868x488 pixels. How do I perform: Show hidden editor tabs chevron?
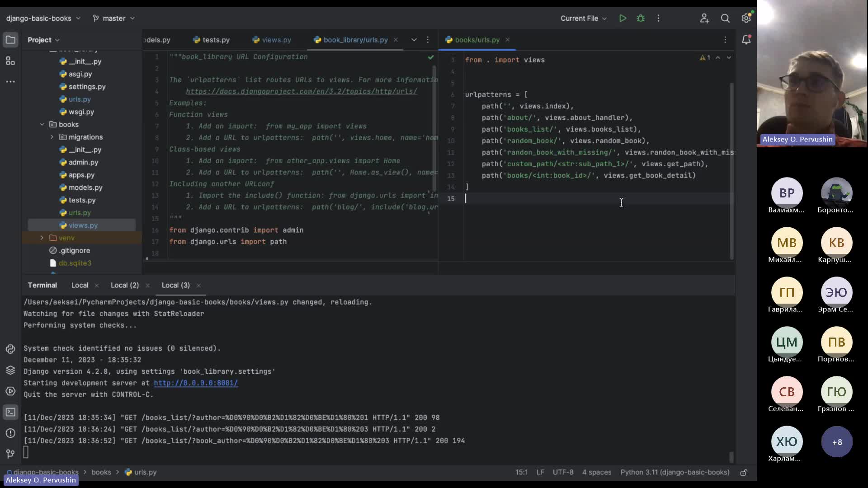coord(414,40)
